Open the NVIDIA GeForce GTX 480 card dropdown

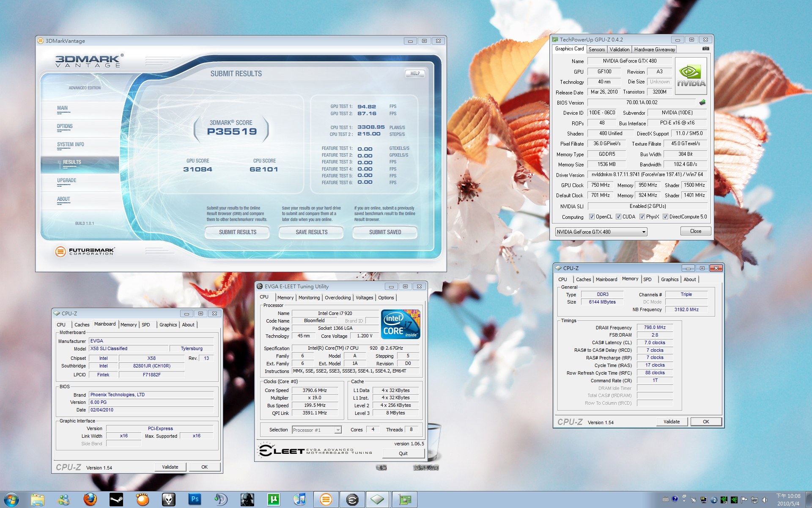tap(601, 232)
